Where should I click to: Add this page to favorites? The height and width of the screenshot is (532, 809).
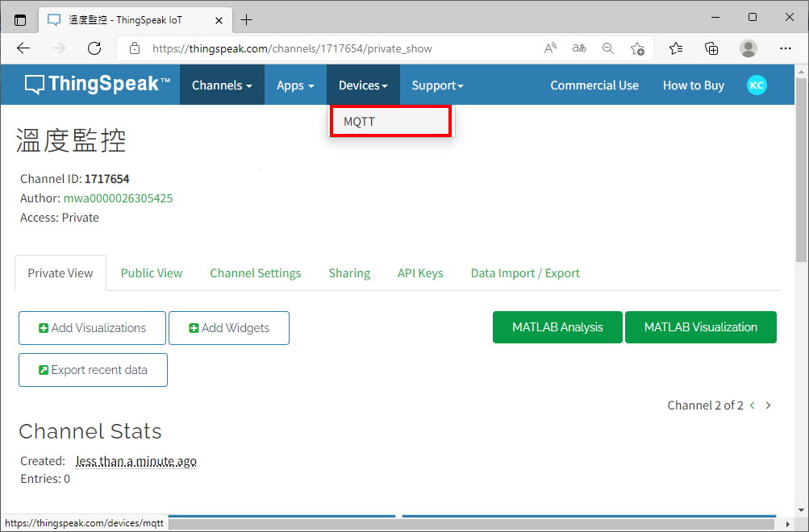637,48
